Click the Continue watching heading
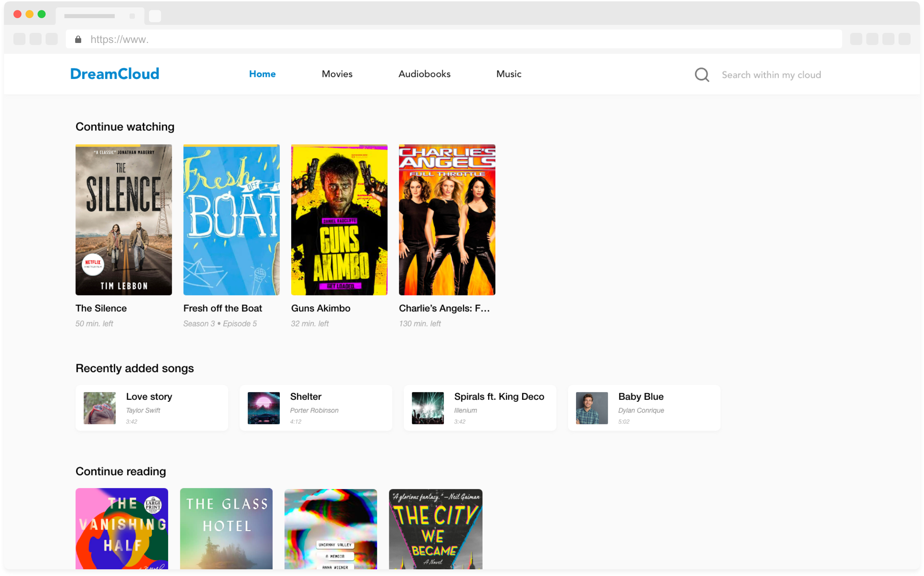The image size is (924, 576). point(125,127)
